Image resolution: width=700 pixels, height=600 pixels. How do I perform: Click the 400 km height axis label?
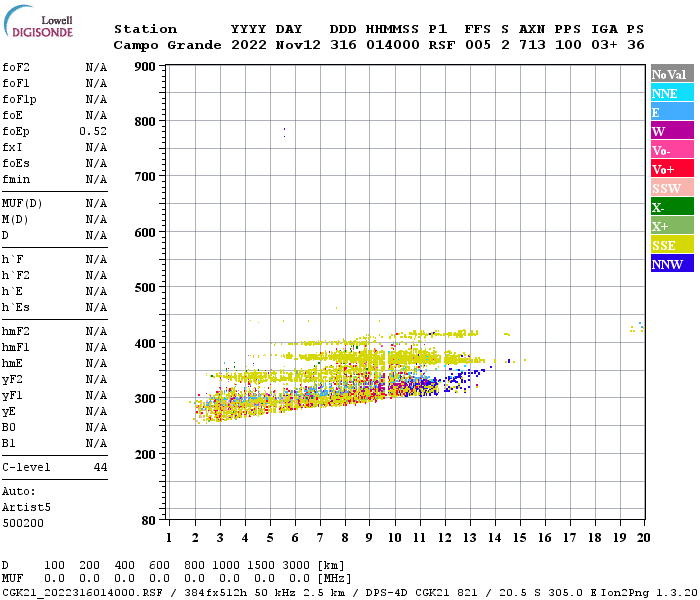coord(145,343)
